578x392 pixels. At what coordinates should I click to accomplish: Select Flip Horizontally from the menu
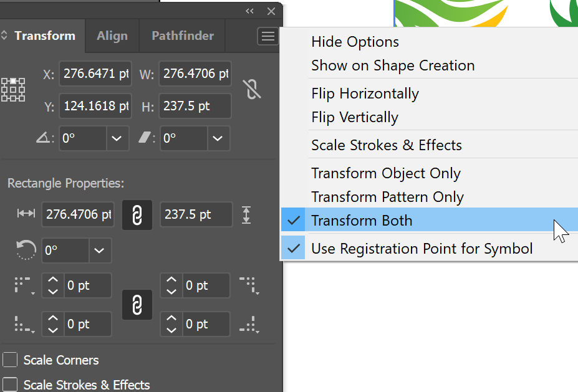tap(365, 93)
